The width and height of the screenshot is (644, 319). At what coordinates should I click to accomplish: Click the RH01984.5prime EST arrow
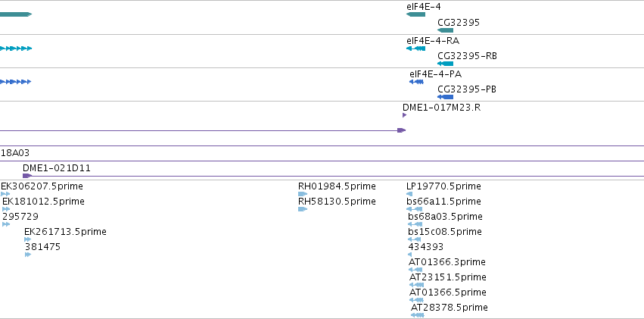(x=303, y=194)
